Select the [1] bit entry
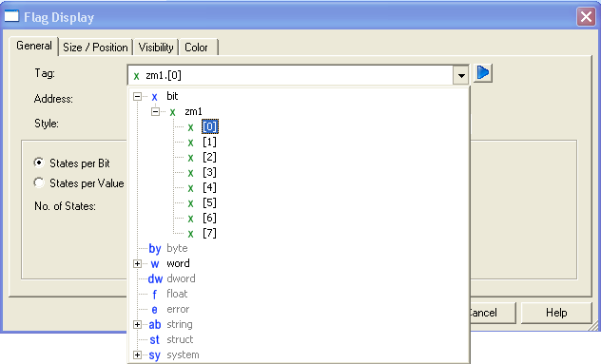 coord(209,143)
